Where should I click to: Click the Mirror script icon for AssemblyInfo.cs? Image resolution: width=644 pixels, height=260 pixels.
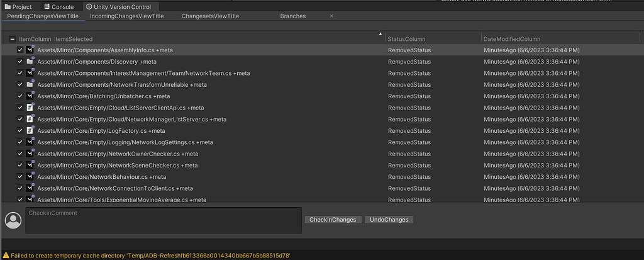pos(30,50)
